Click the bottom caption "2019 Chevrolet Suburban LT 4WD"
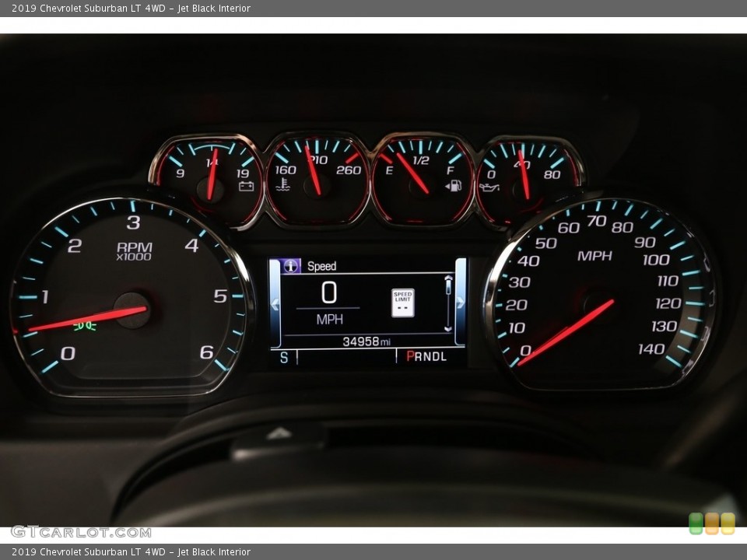Screen dimensions: 747x560 click(x=89, y=552)
